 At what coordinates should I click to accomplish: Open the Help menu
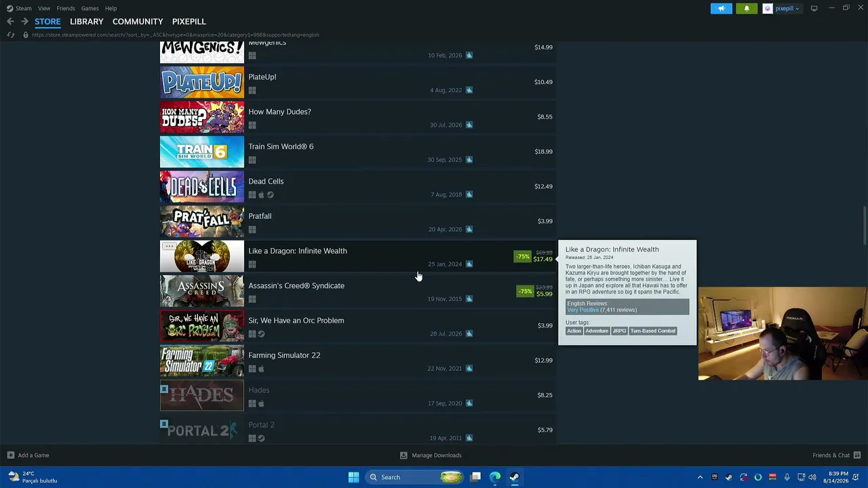coord(111,8)
